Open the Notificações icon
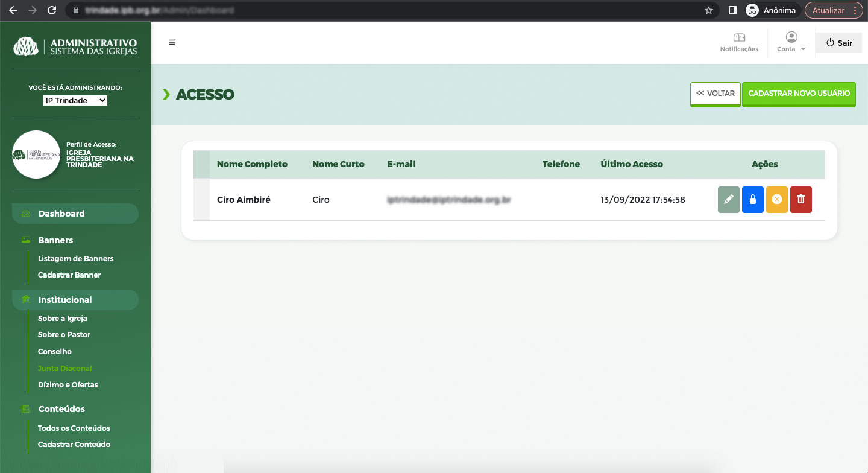Image resolution: width=868 pixels, height=473 pixels. (x=739, y=42)
